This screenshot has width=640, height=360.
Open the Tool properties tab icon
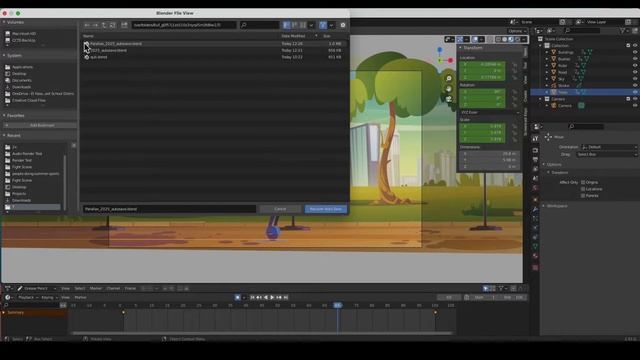[x=535, y=139]
